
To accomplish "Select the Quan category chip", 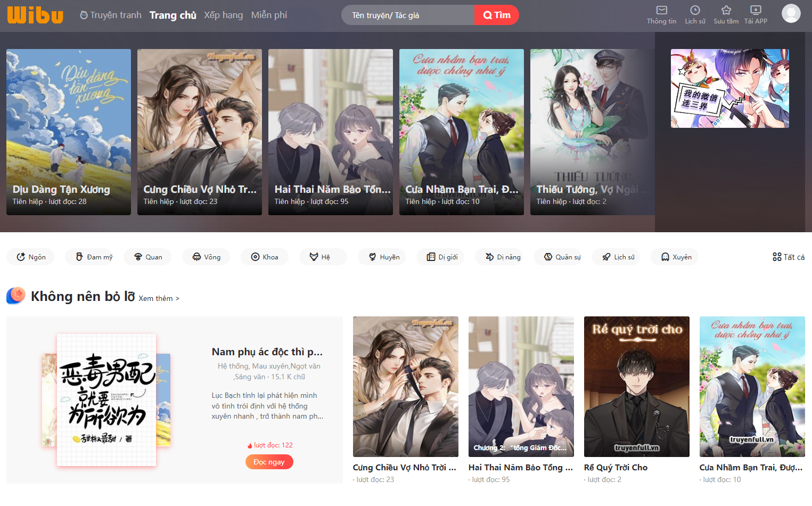I will (148, 257).
